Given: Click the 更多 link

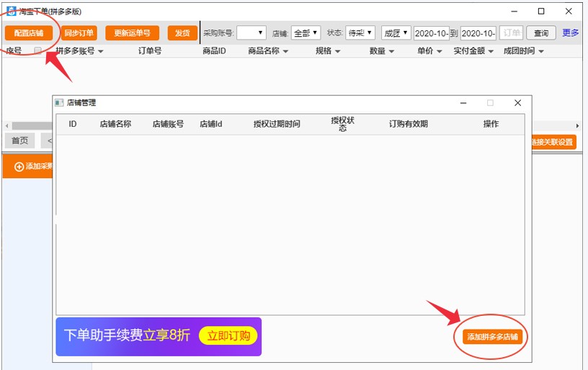Looking at the screenshot, I should 571,32.
